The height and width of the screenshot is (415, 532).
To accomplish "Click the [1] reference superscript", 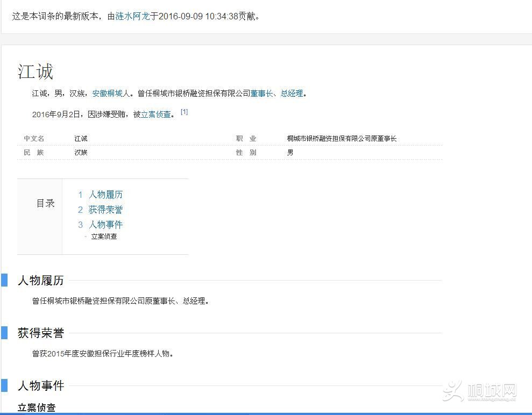I will pyautogui.click(x=184, y=112).
